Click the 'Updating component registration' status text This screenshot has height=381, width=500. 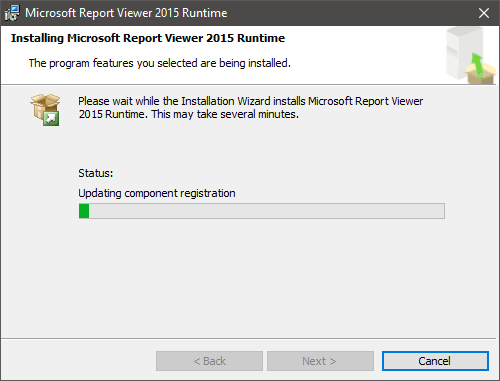click(x=157, y=193)
